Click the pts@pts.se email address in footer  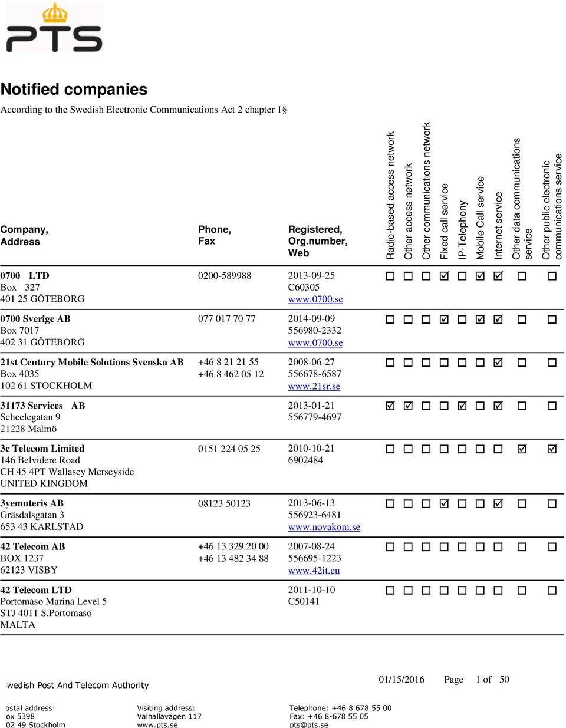[309, 725]
